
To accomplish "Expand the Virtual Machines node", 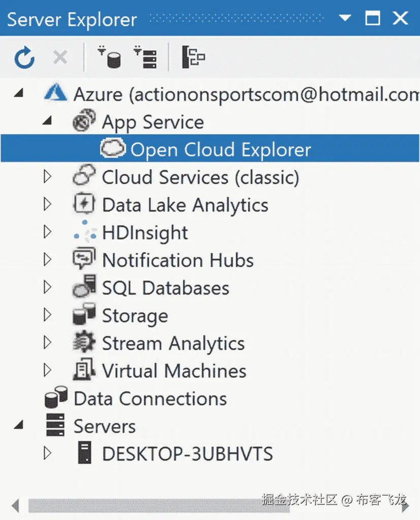I will pyautogui.click(x=47, y=370).
